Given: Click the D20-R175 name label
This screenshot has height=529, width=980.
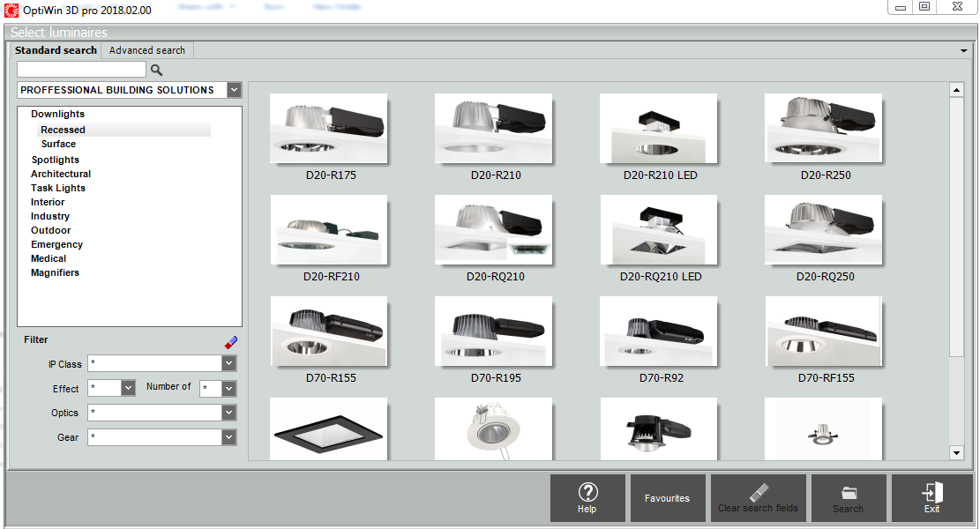Looking at the screenshot, I should tap(331, 175).
